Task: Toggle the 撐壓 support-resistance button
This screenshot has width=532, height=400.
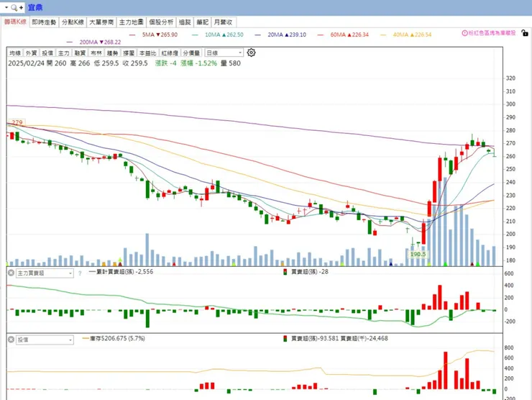Action: click(129, 53)
